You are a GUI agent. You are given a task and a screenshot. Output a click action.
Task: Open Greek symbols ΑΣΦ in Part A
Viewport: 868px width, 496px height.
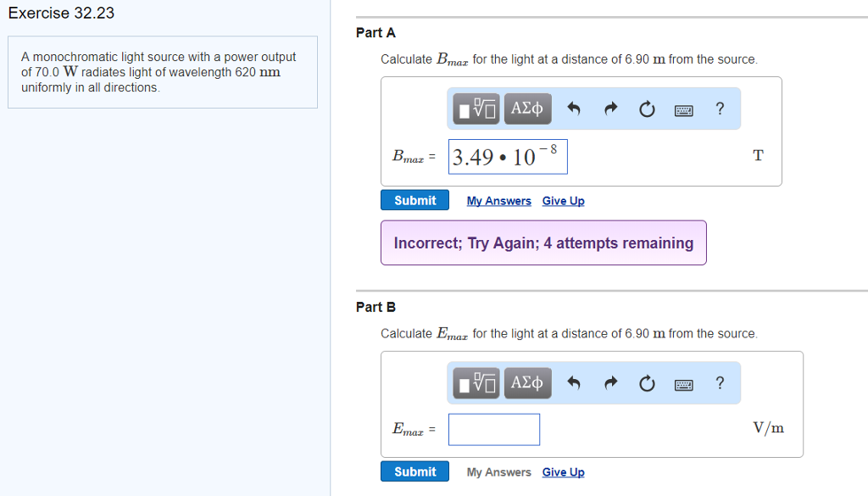(x=527, y=109)
